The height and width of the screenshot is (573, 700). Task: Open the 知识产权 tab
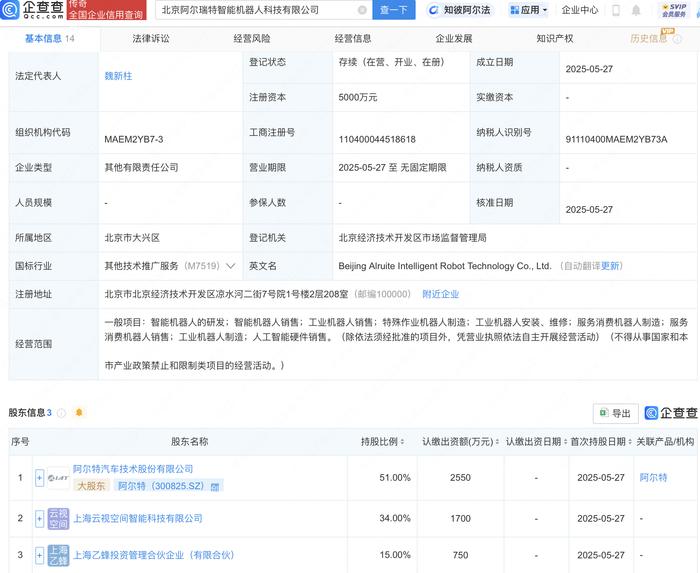point(554,38)
